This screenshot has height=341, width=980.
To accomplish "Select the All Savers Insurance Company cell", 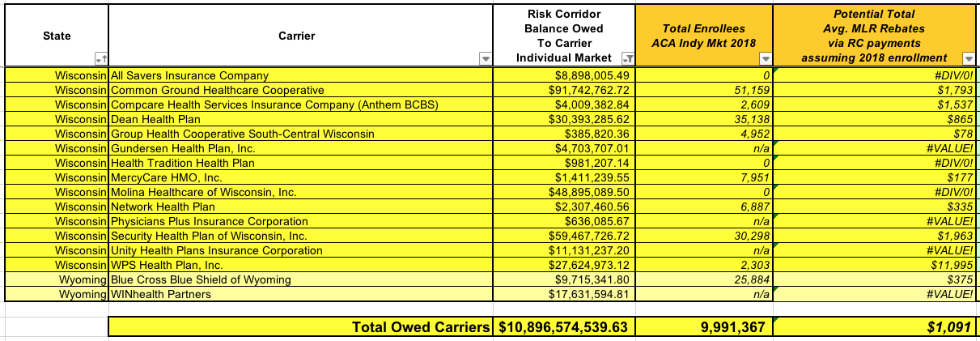I will coord(299,75).
